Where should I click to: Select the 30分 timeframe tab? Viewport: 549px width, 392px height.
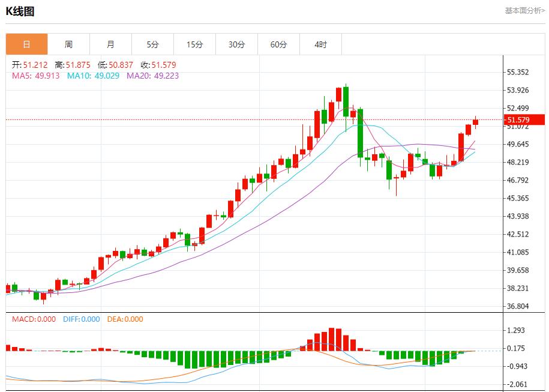236,44
